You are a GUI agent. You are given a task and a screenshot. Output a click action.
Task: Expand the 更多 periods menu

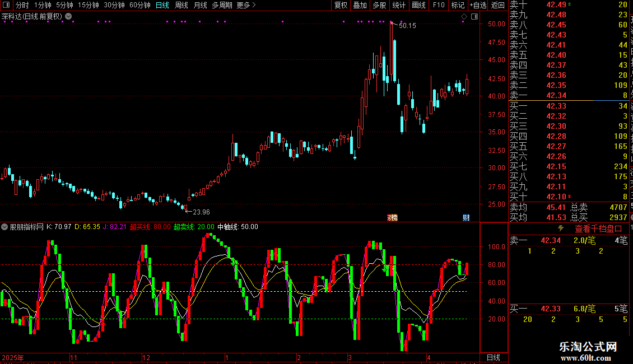pyautogui.click(x=246, y=5)
